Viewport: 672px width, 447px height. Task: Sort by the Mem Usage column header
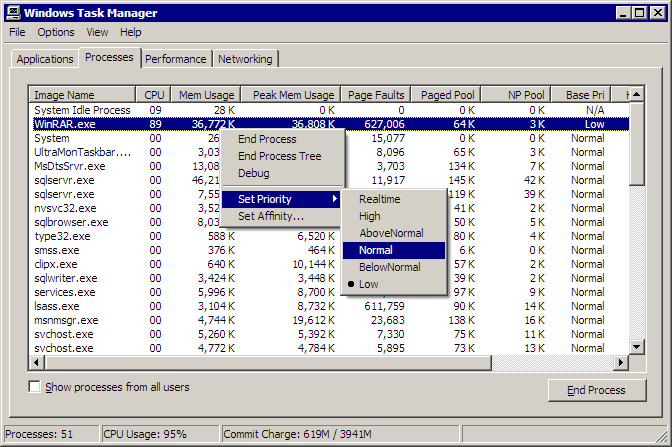[206, 95]
